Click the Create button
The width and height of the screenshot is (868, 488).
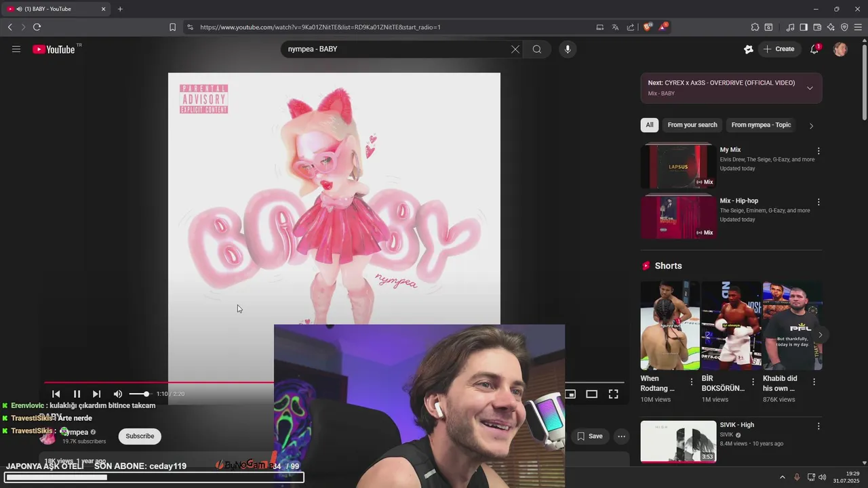point(778,49)
